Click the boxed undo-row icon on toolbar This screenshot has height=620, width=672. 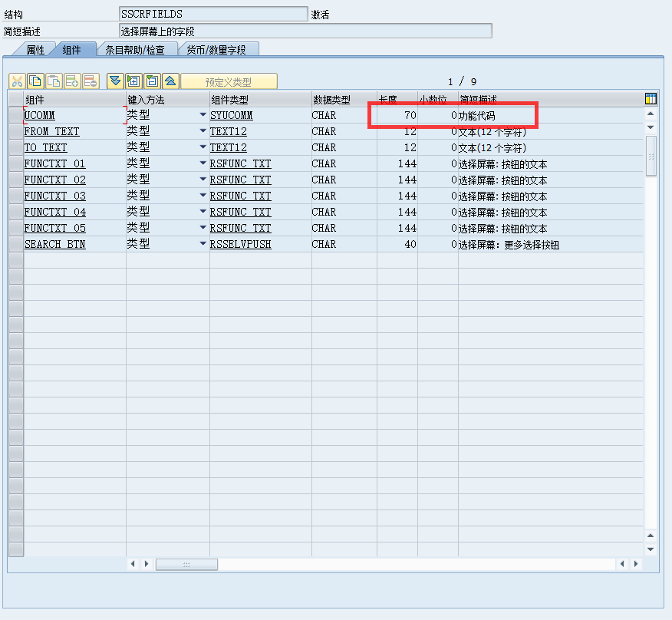coord(151,81)
